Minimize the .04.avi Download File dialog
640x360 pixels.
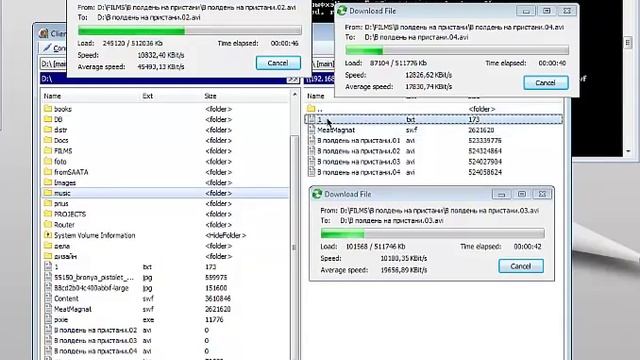[526, 11]
